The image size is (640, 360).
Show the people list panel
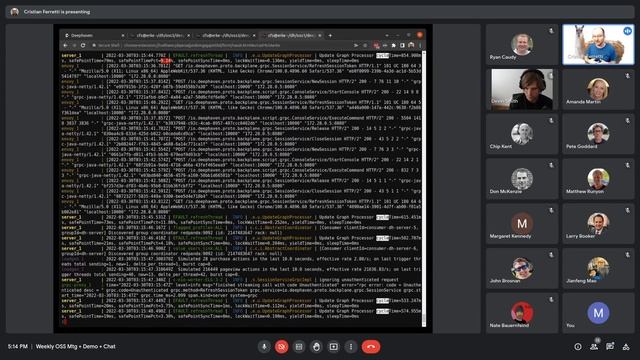594,347
